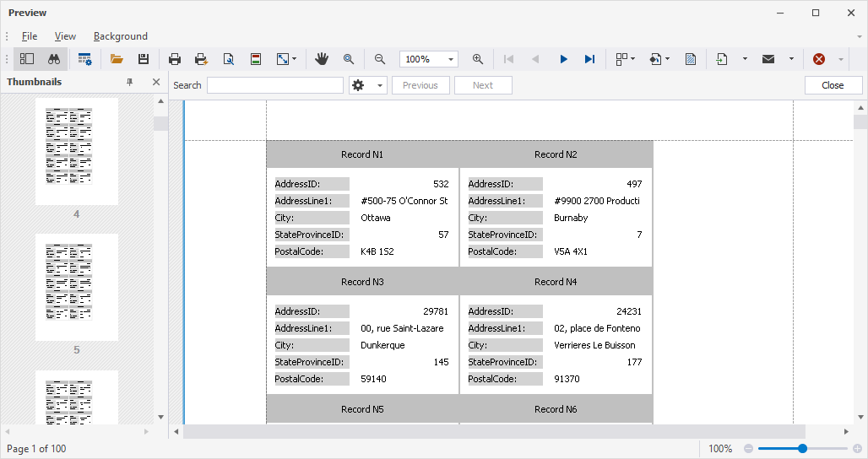The image size is (868, 459).
Task: Open the Page Setup icon
Action: [229, 58]
